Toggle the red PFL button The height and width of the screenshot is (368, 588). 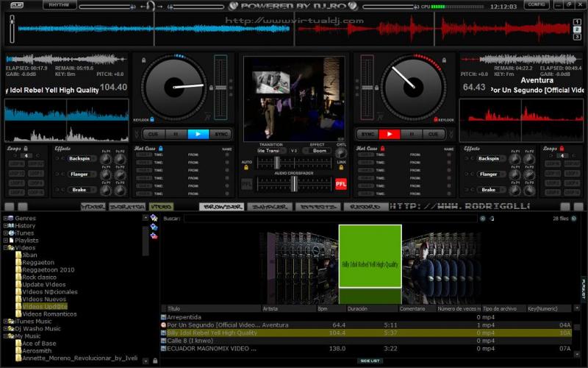coord(340,184)
